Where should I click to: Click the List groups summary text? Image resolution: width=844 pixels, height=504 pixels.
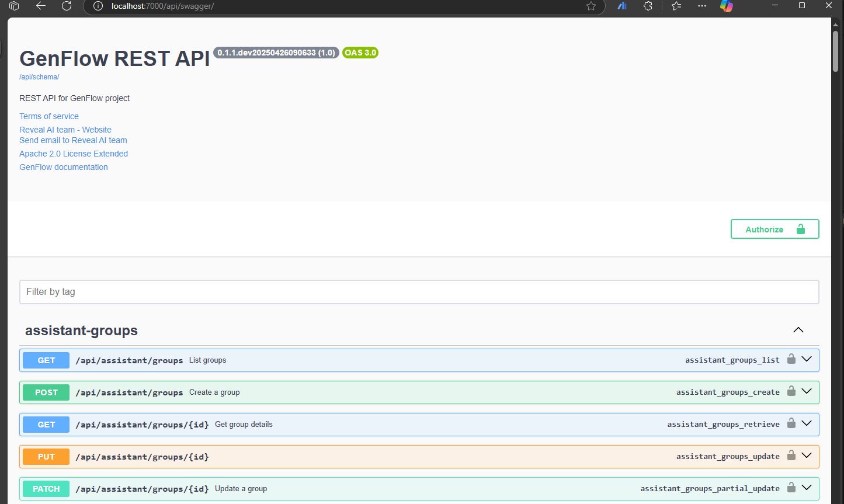coord(207,360)
